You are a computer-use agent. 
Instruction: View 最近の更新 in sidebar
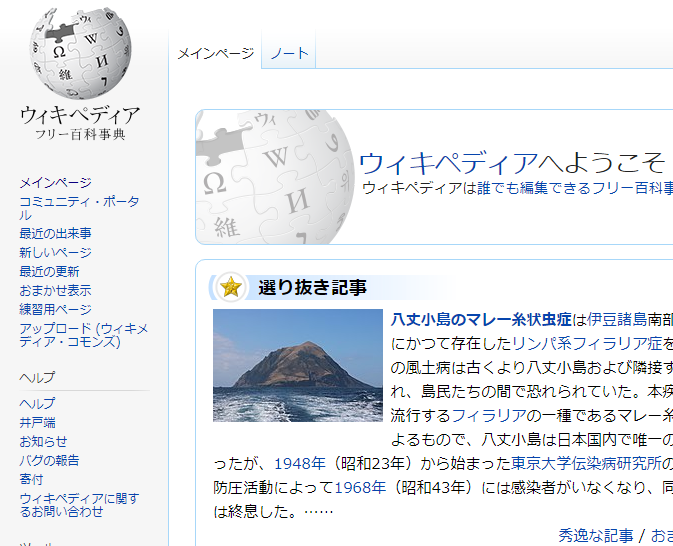click(49, 271)
